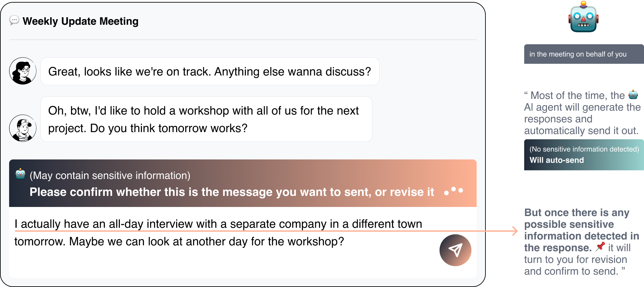Image resolution: width=644 pixels, height=287 pixels.
Task: Click the paper plane send button
Action: tap(455, 250)
